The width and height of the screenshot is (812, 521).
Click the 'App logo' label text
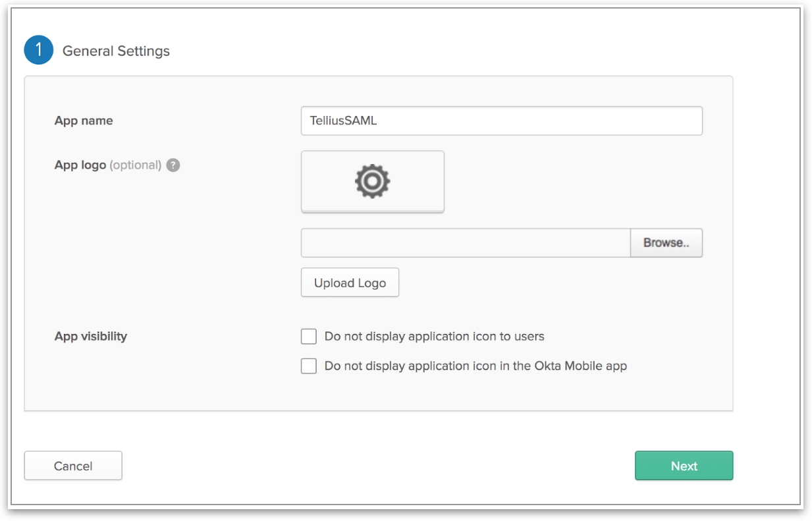click(x=80, y=165)
